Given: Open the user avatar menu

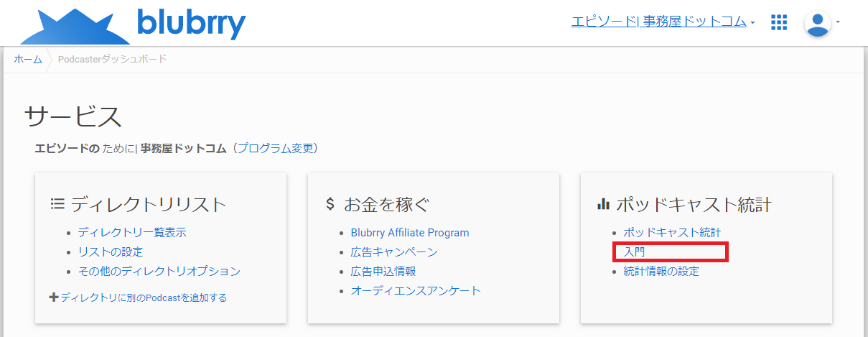Looking at the screenshot, I should click(x=817, y=23).
